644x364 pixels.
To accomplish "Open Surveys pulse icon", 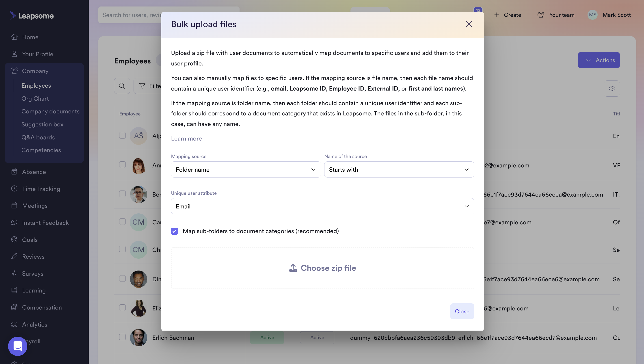I will coord(14,273).
